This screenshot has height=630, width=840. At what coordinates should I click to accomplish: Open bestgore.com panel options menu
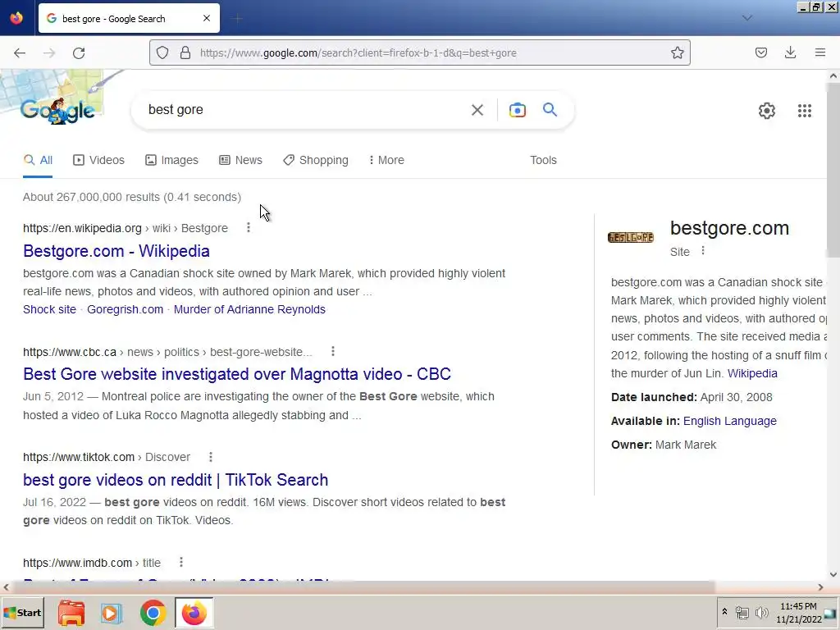click(703, 251)
